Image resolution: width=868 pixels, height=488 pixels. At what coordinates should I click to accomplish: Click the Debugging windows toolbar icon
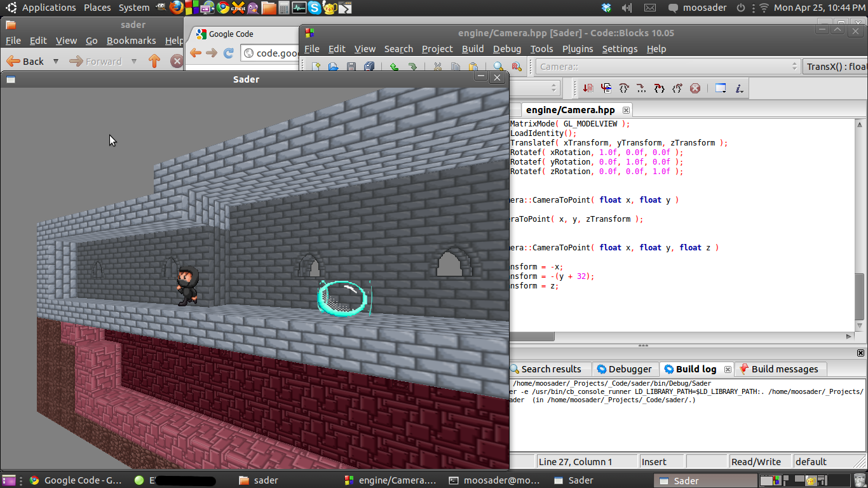721,88
